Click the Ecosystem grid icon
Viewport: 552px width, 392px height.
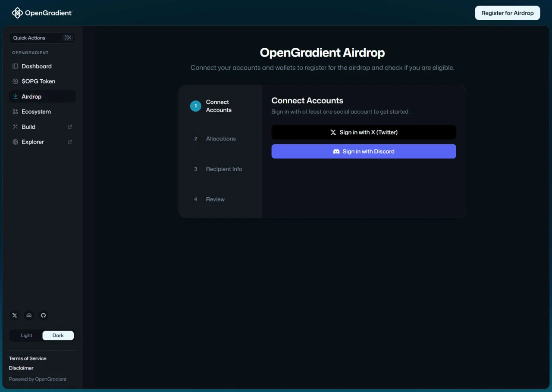(x=15, y=112)
